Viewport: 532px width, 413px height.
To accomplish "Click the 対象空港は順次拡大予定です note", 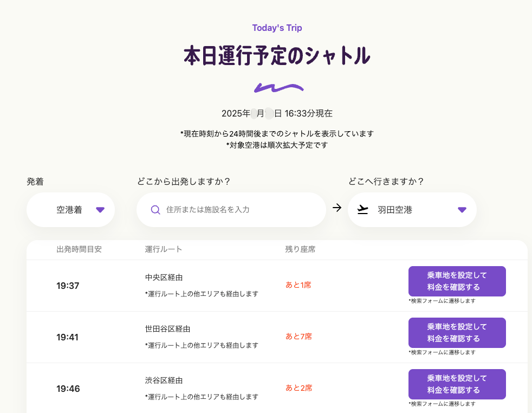I will point(277,145).
